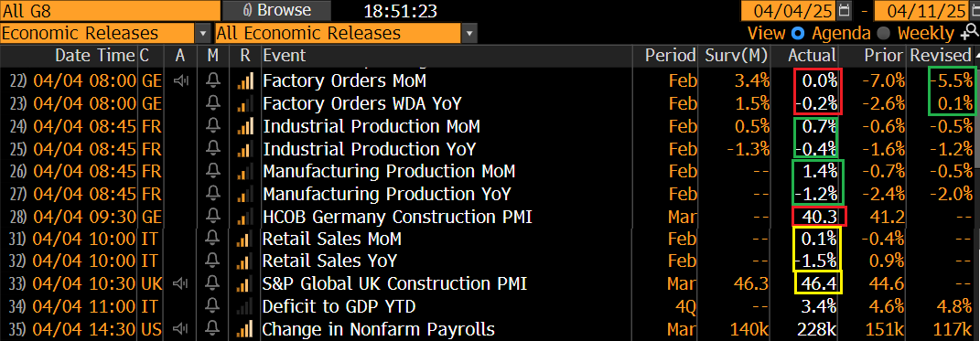
Task: Click the speaker icon for Factory Orders MoM
Action: (x=180, y=80)
